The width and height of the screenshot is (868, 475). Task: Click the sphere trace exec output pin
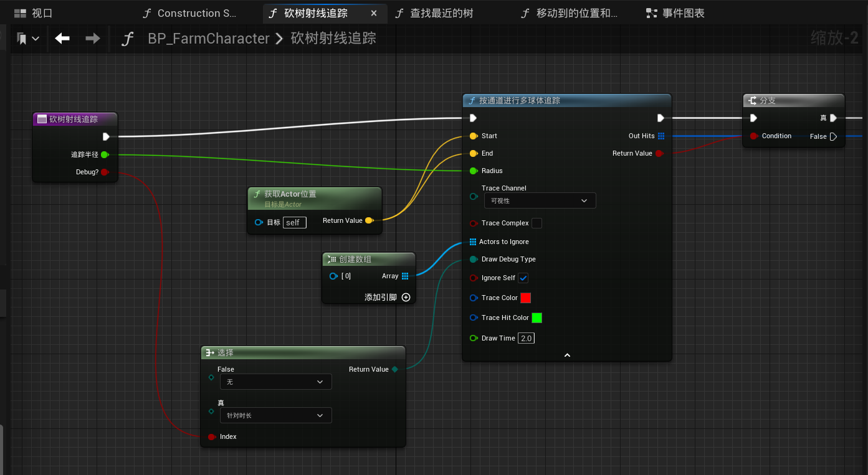661,118
